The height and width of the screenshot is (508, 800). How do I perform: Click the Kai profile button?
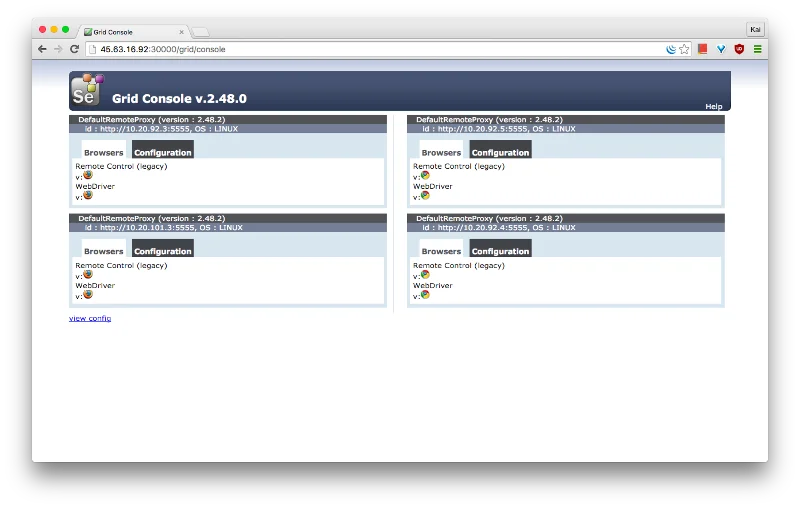(755, 29)
